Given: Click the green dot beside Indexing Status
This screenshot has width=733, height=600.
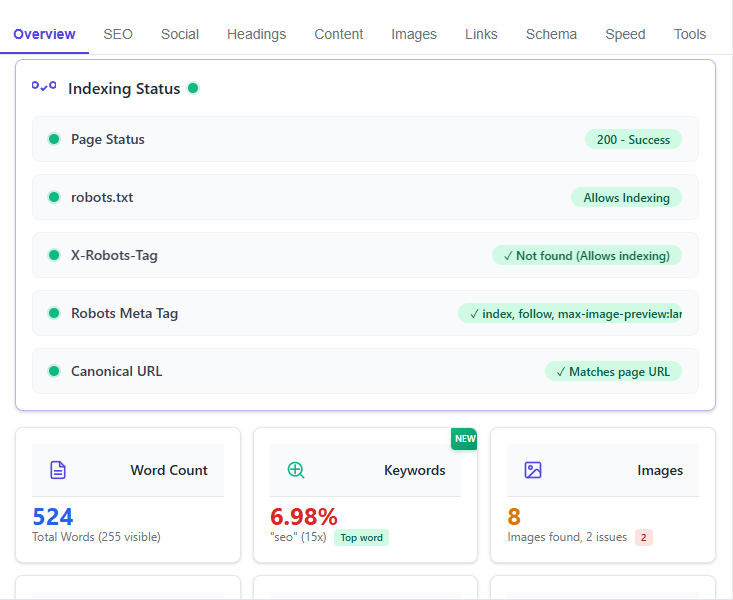Looking at the screenshot, I should [x=193, y=88].
